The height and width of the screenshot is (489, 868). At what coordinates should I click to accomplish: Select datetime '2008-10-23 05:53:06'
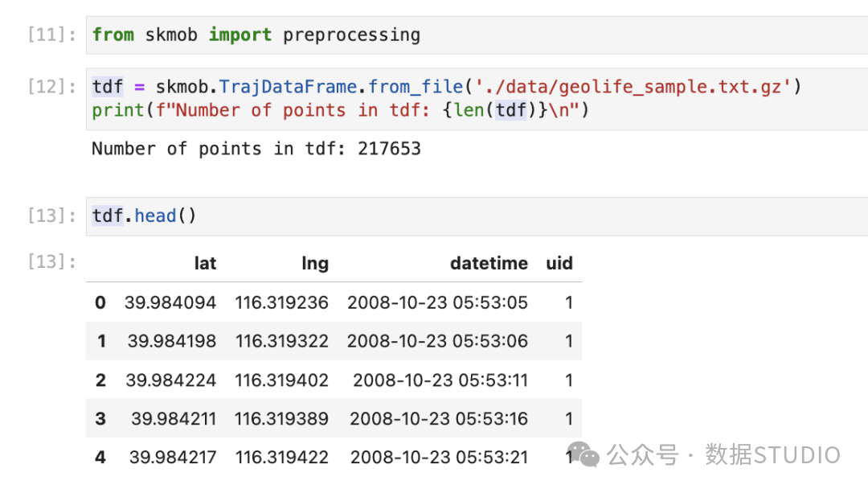[x=438, y=341]
